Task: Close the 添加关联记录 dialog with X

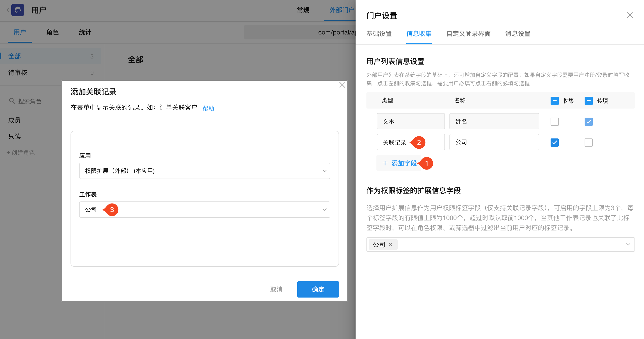Action: click(x=342, y=85)
